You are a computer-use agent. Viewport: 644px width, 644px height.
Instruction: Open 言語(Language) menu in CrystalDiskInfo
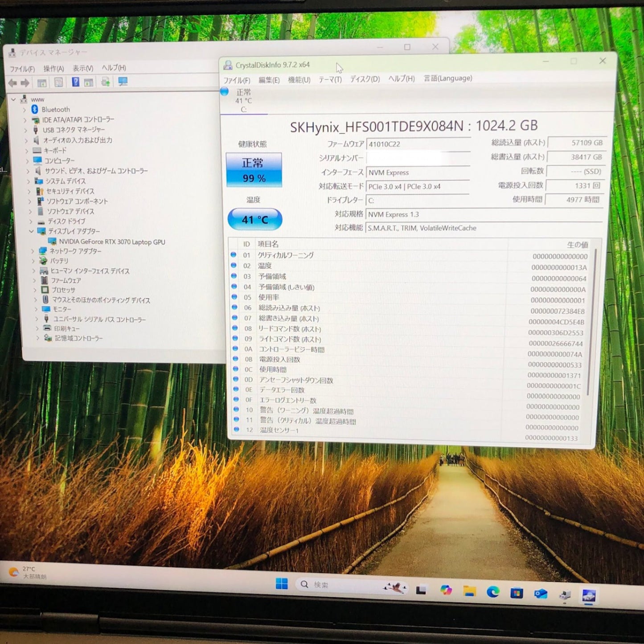coord(447,78)
